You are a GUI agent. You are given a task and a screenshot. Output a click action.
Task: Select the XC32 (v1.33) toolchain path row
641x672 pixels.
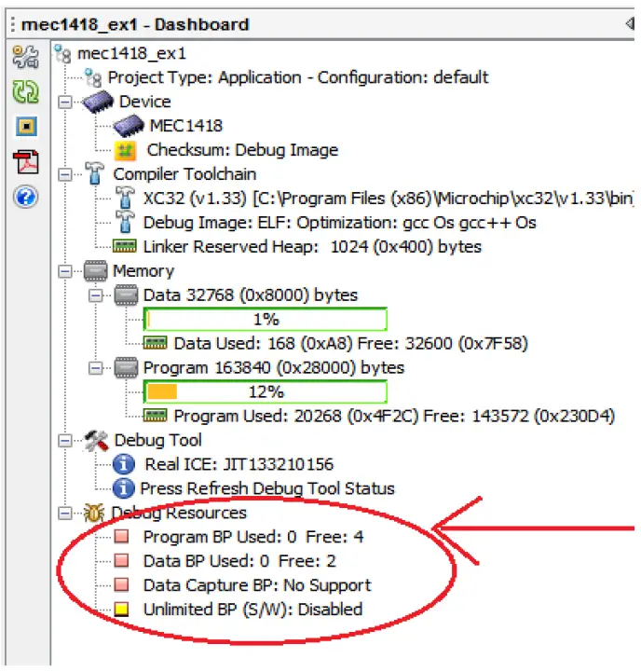(x=388, y=199)
